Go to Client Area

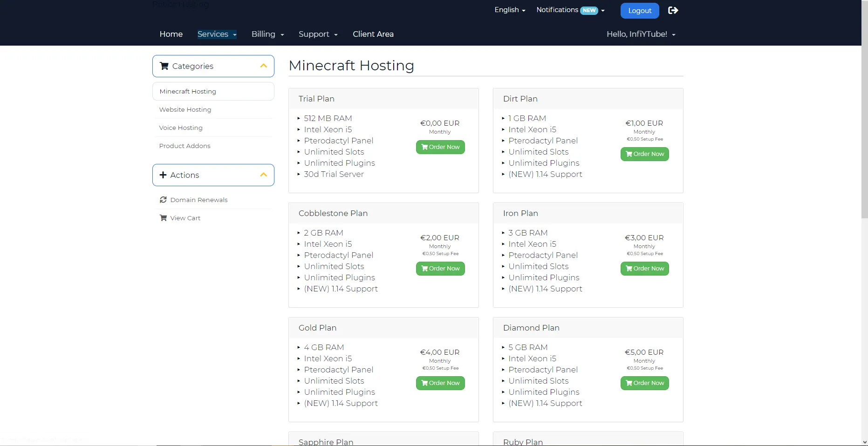pos(373,34)
